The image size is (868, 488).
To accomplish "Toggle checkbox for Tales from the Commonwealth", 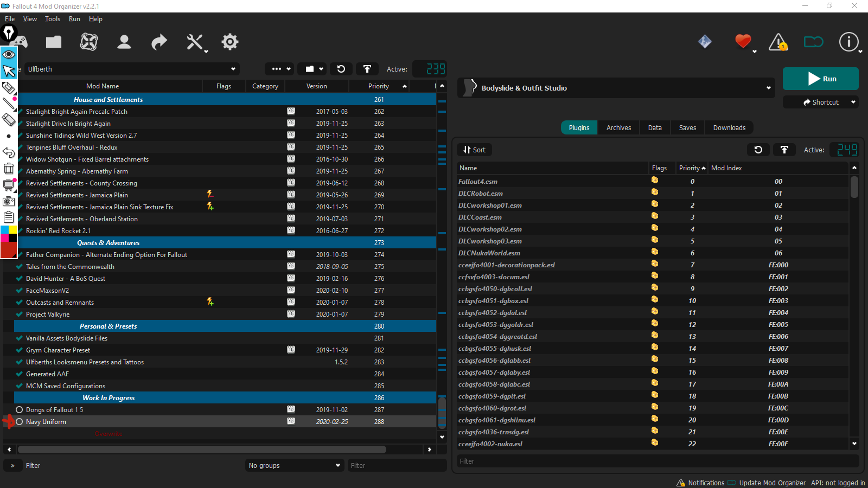I will [x=19, y=267].
